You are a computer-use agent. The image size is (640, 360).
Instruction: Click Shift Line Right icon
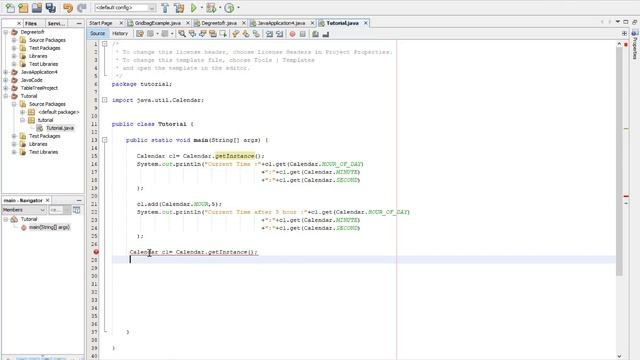[280, 34]
